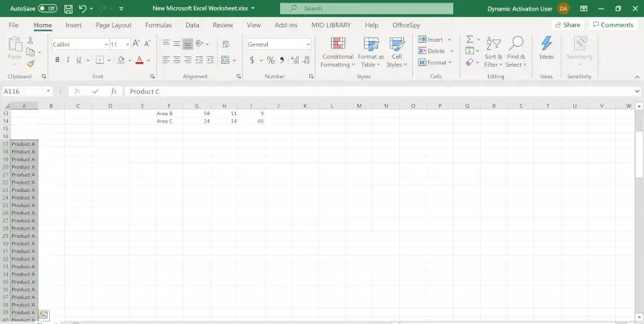Click the Share button

pyautogui.click(x=568, y=25)
